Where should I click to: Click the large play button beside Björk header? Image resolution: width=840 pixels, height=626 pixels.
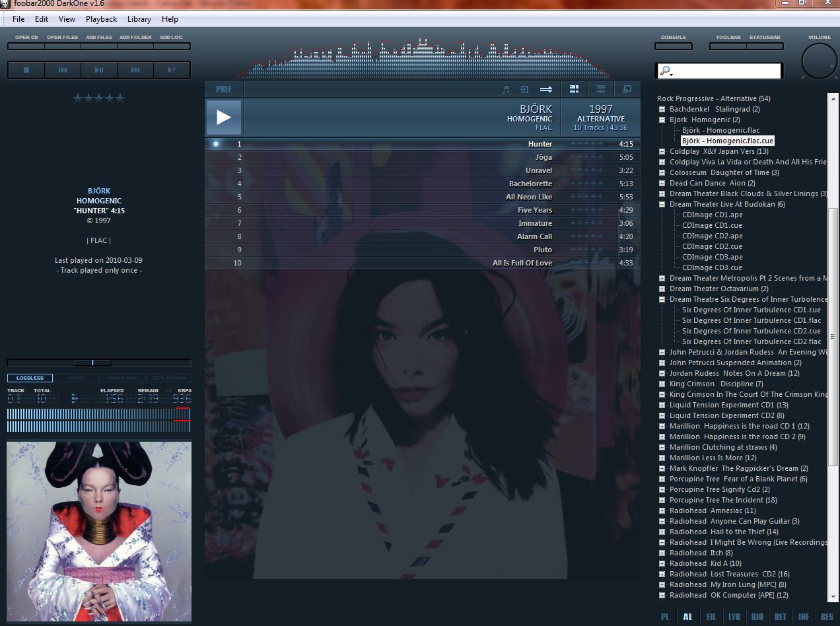click(224, 118)
